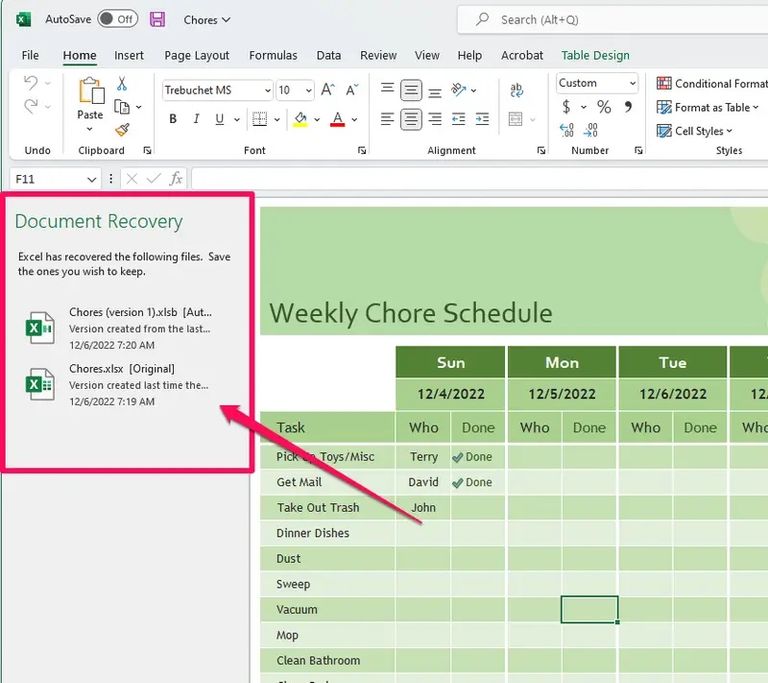Switch to the Table Design tab
This screenshot has height=683, width=768.
(x=595, y=55)
